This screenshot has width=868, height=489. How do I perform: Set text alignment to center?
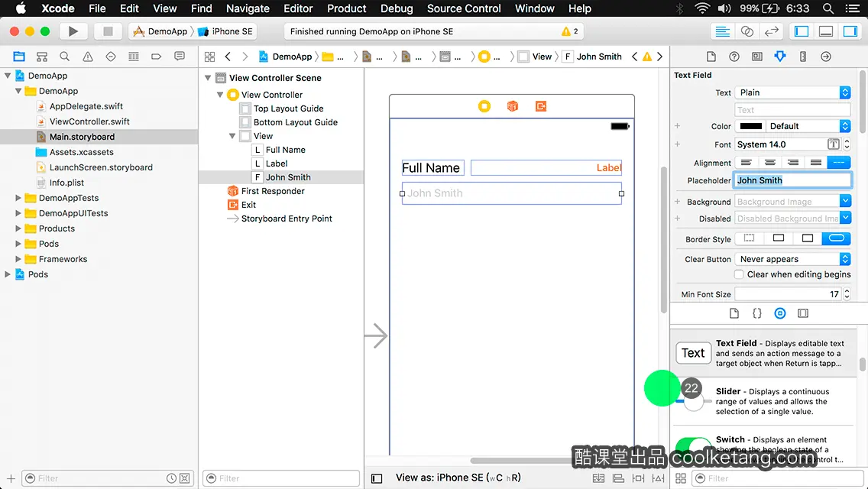(769, 162)
